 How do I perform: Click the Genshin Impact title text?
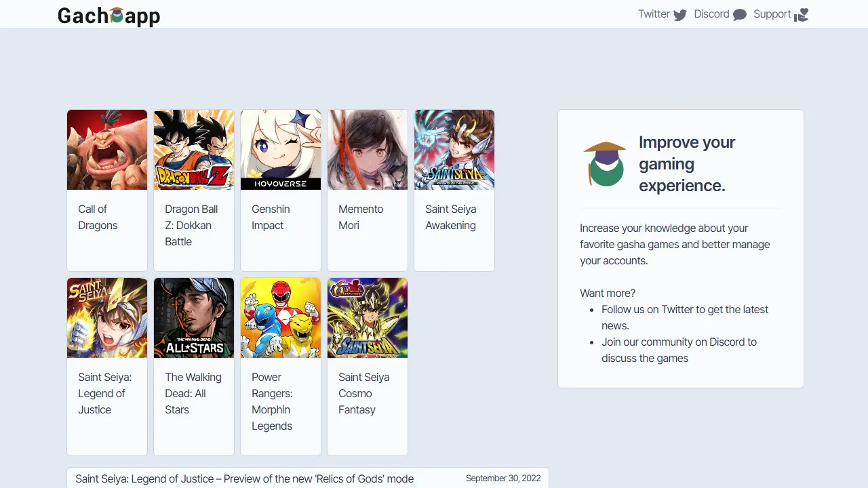tap(271, 217)
